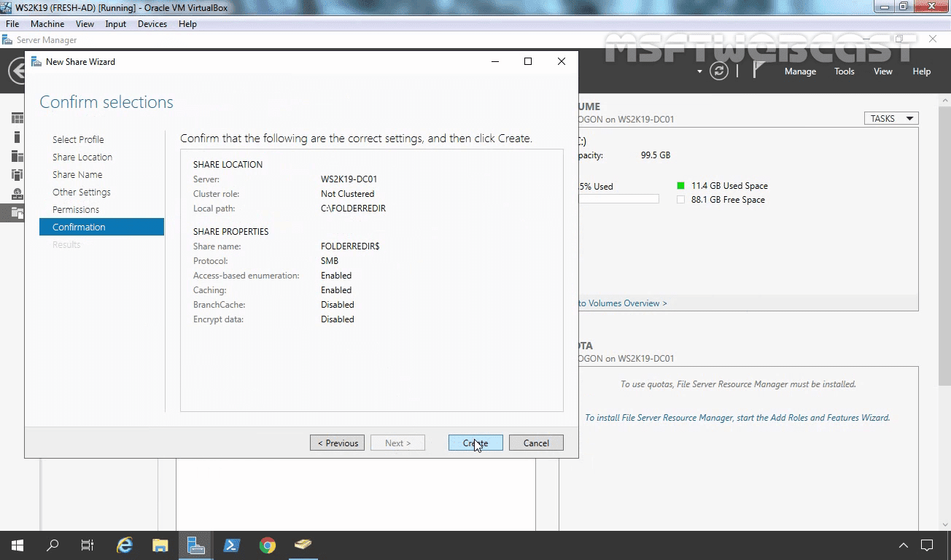
Task: Open Server Manager notifications flag
Action: click(x=758, y=70)
